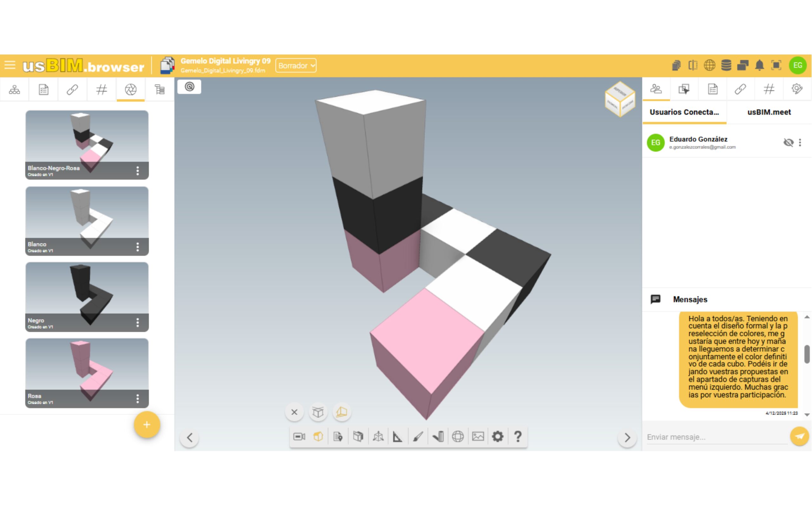Viewport: 812px width, 512px height.
Task: Select the paintbrush tool in bottom toolbar
Action: pos(418,437)
